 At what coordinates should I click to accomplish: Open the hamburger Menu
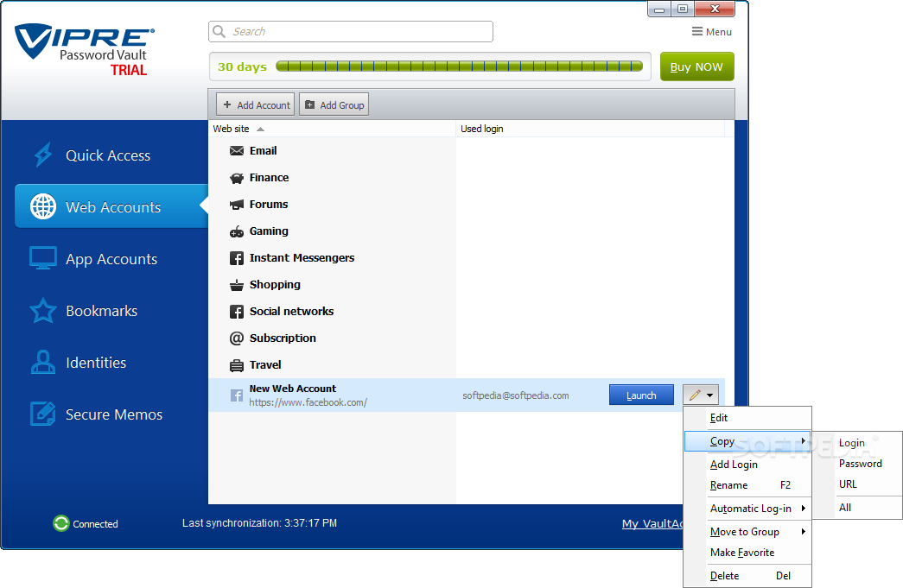click(712, 32)
